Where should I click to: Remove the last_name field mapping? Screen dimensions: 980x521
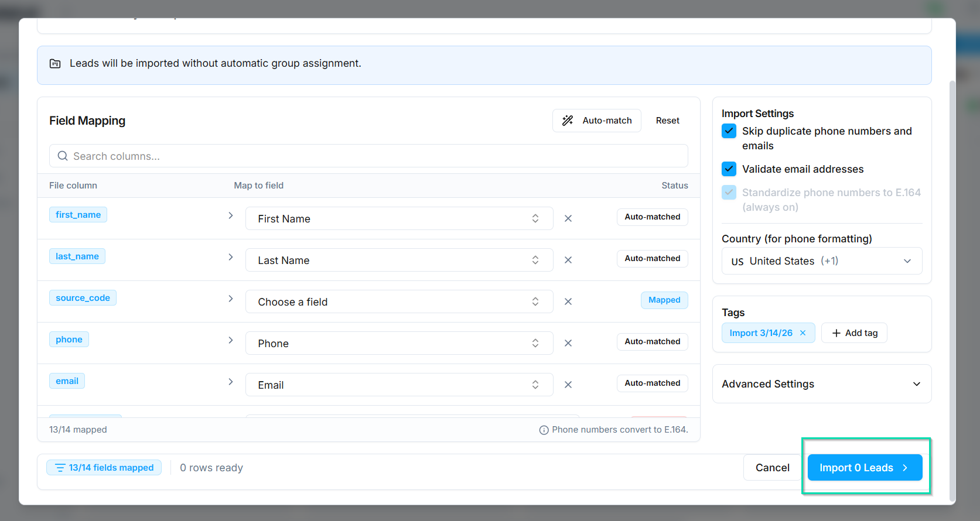[x=568, y=260]
